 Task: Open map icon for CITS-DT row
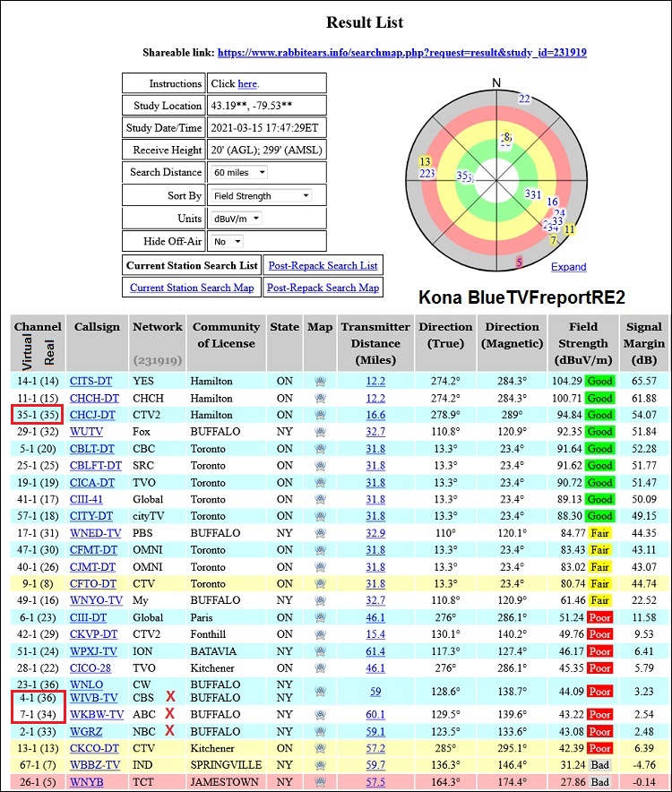[x=320, y=382]
